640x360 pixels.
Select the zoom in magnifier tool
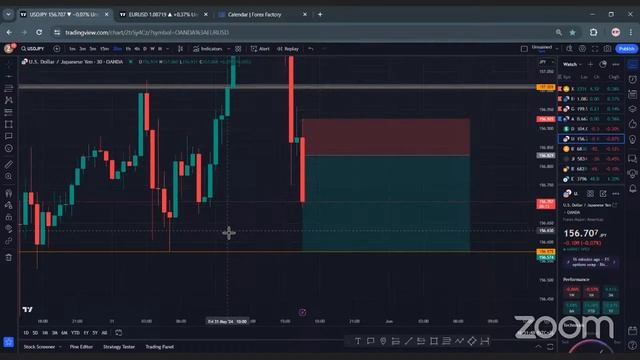pos(9,177)
